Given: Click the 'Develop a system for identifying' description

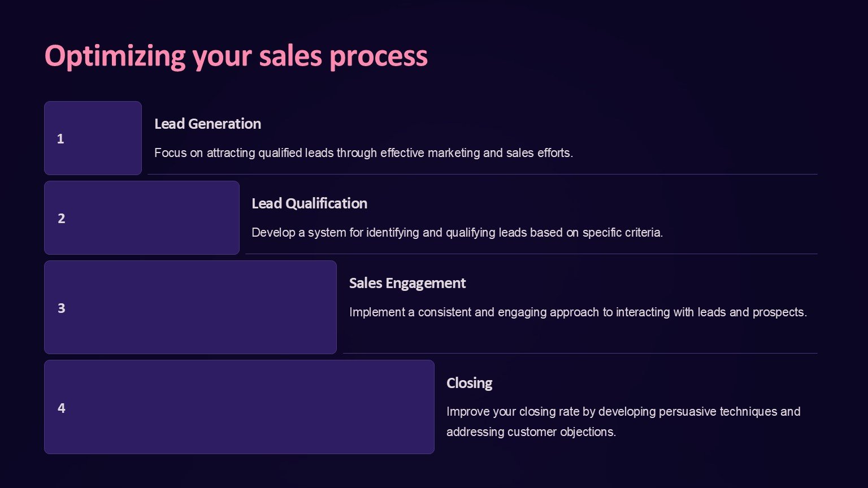Looking at the screenshot, I should [x=457, y=232].
